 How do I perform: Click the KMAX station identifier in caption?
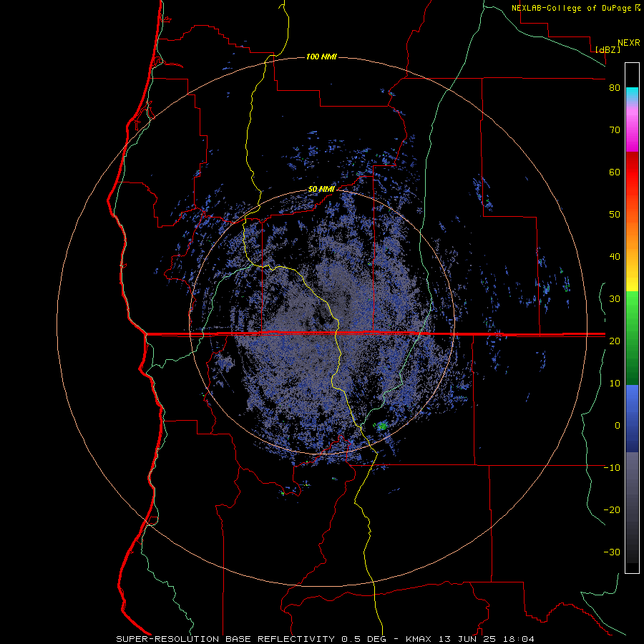pos(418,639)
